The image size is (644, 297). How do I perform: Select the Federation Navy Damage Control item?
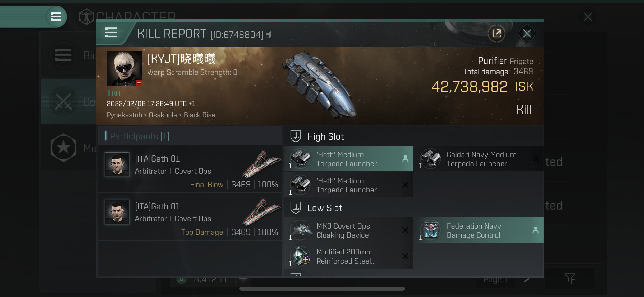[480, 230]
